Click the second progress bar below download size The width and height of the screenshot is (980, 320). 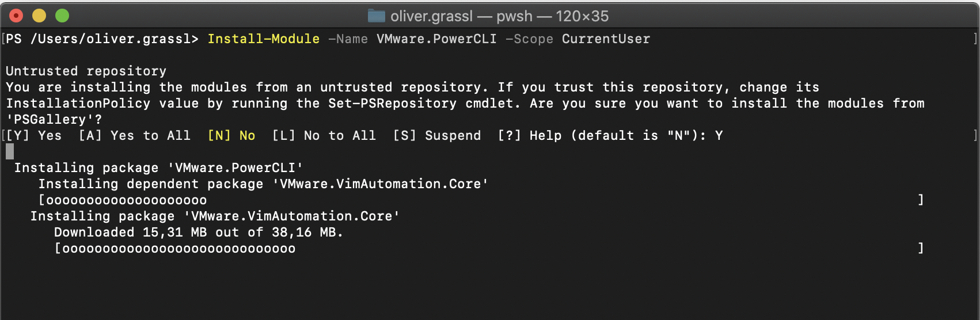(489, 248)
